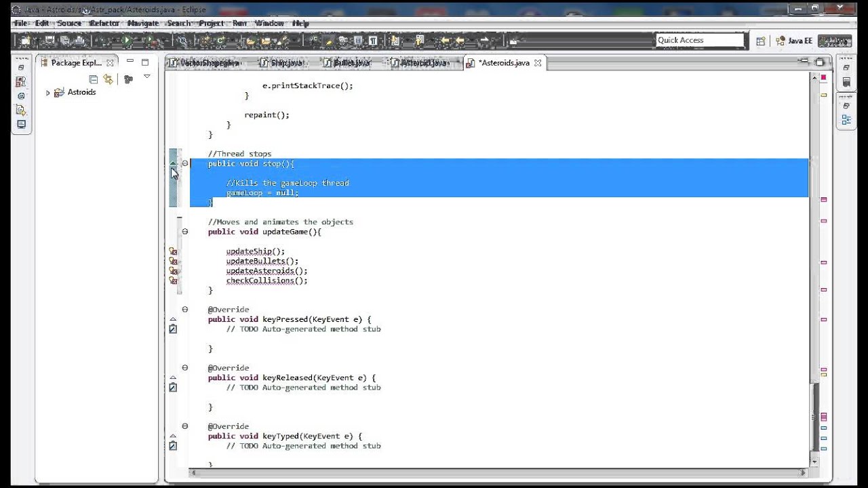
Task: Collapse the keyTyped method fold marker
Action: pos(184,426)
